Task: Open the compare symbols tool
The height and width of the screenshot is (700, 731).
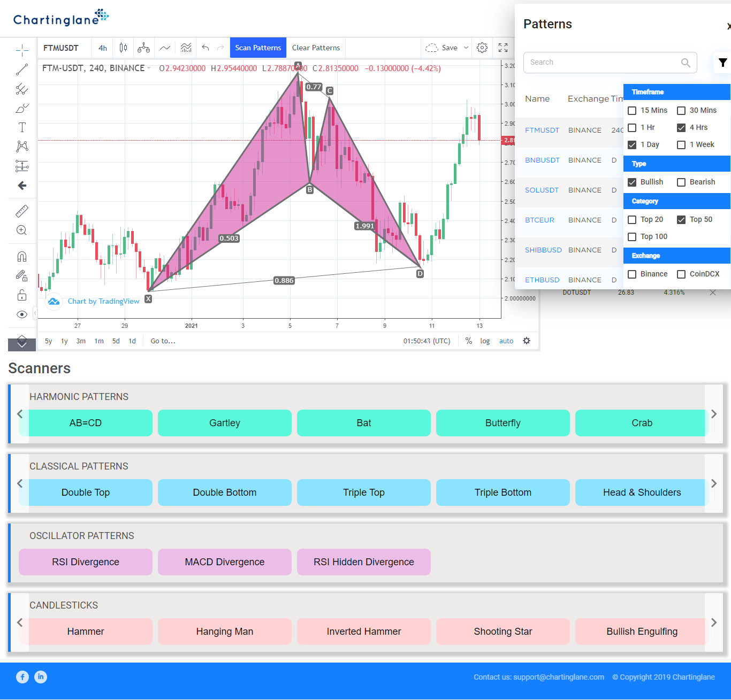Action: (143, 48)
